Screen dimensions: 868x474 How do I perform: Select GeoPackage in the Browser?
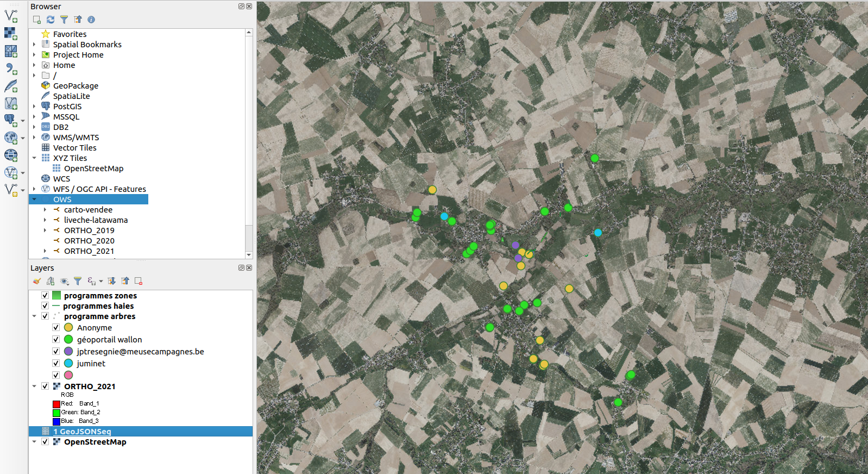tap(76, 86)
